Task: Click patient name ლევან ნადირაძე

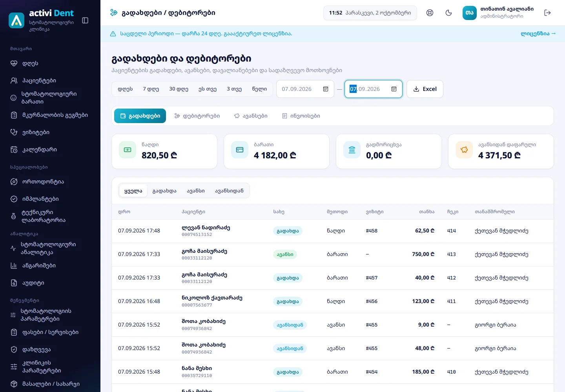Action: (206, 227)
